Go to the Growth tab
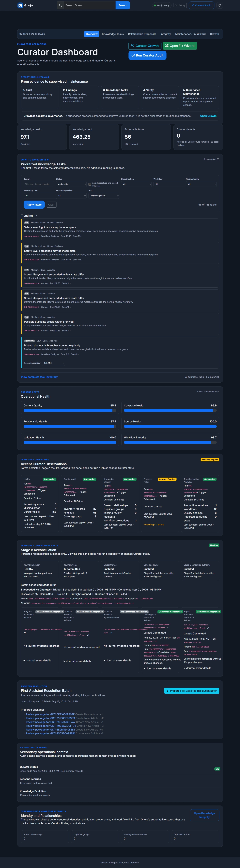The image size is (240, 868). [x=214, y=34]
